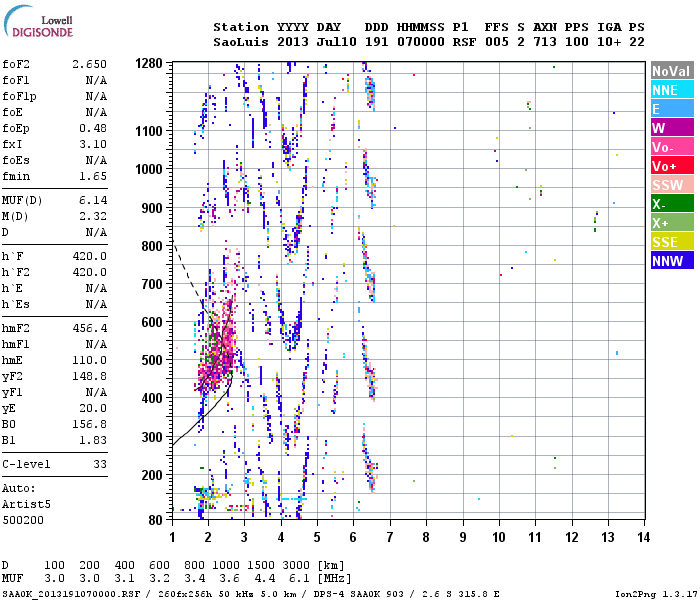Click the C-level value 33
This screenshot has height=600, width=700.
click(100, 464)
